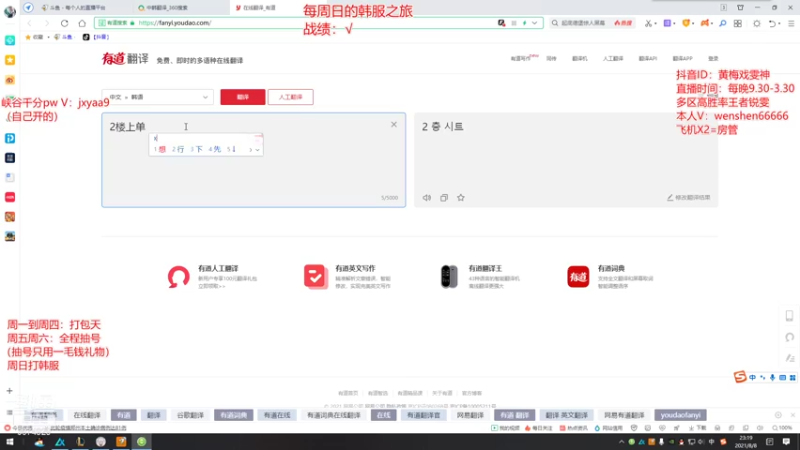Add a sidebar app with plus icon
Screen dimensions: 800x450
coord(10,391)
